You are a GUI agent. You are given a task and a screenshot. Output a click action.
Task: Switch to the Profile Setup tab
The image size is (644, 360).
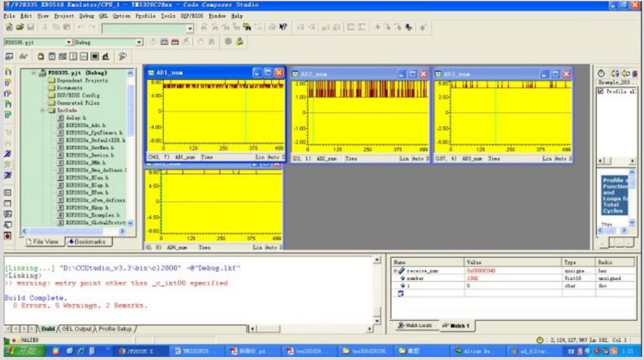coord(115,329)
